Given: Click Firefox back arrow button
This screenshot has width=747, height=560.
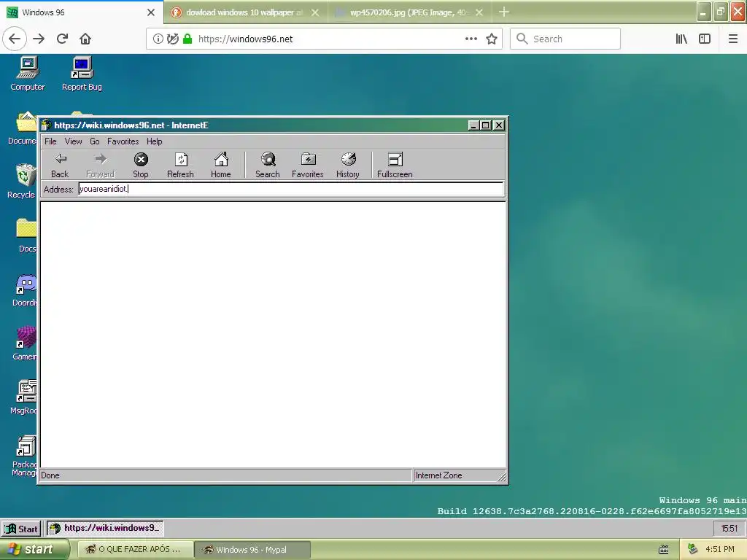Looking at the screenshot, I should click(x=15, y=39).
